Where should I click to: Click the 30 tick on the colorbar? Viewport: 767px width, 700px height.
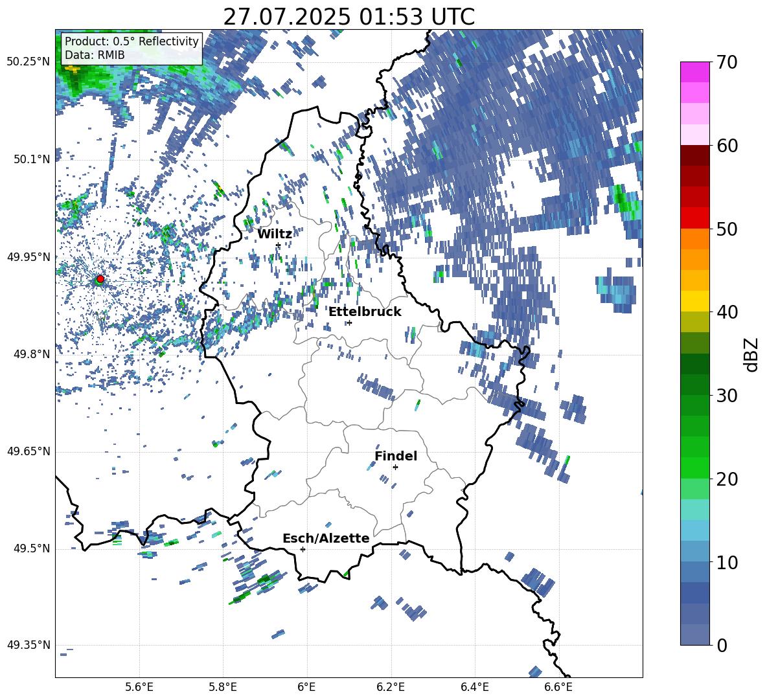(727, 396)
